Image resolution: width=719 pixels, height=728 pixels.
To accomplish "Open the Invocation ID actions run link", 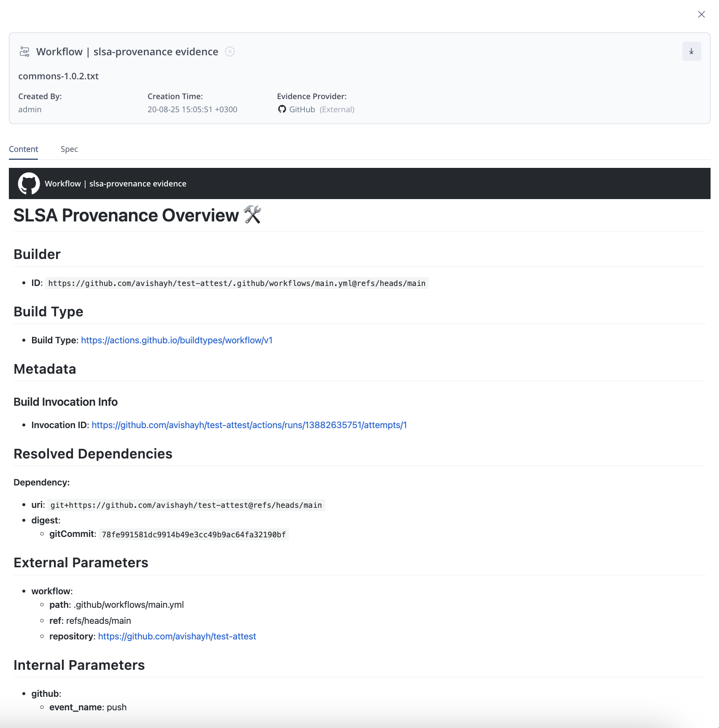I will point(249,425).
